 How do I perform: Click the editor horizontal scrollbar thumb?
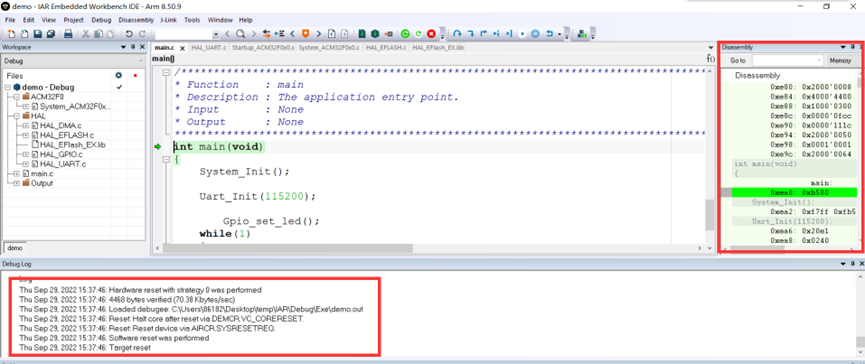tap(287, 249)
